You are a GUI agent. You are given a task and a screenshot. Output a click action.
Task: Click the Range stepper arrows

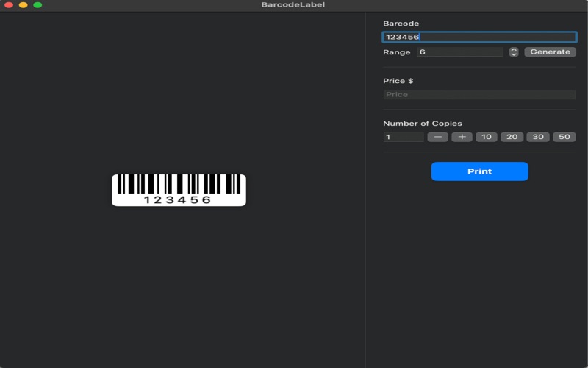coord(514,52)
